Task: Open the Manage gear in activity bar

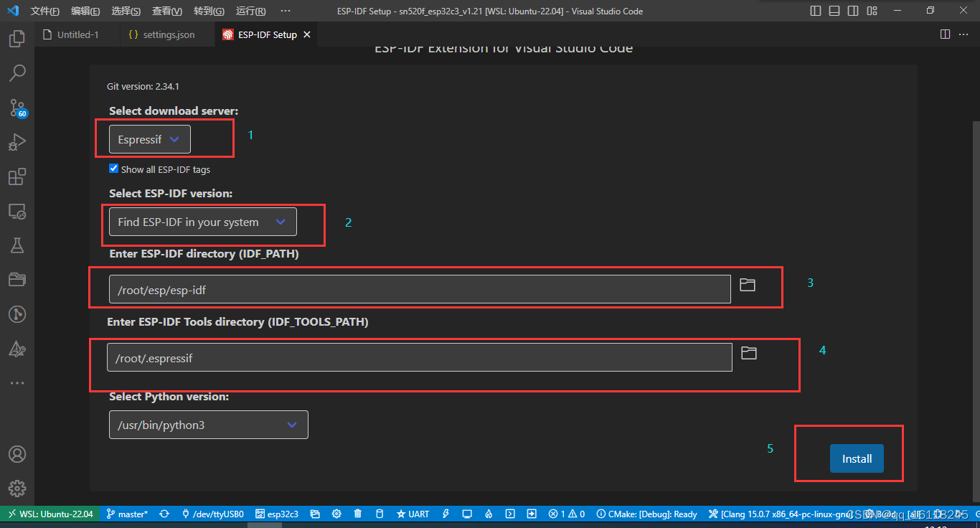Action: [17, 489]
